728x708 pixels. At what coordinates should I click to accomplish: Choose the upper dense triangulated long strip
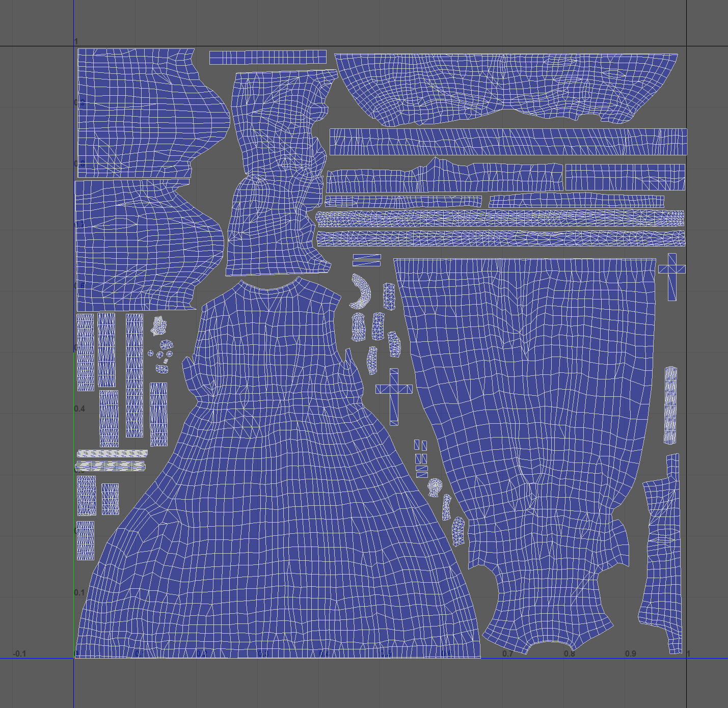click(500, 219)
